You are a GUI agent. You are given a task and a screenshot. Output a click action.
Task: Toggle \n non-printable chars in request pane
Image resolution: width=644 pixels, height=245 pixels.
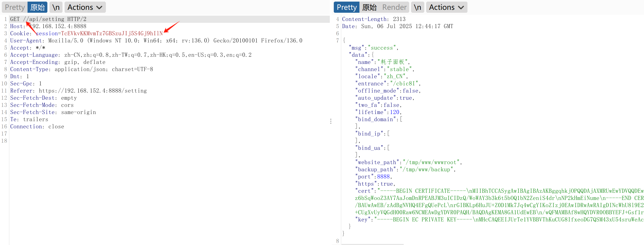(56, 7)
